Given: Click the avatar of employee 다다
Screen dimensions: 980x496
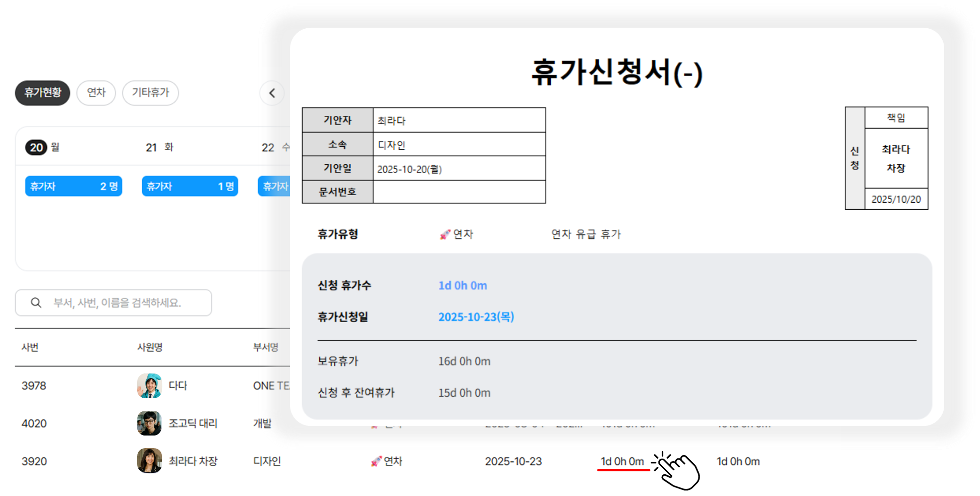Looking at the screenshot, I should point(149,386).
